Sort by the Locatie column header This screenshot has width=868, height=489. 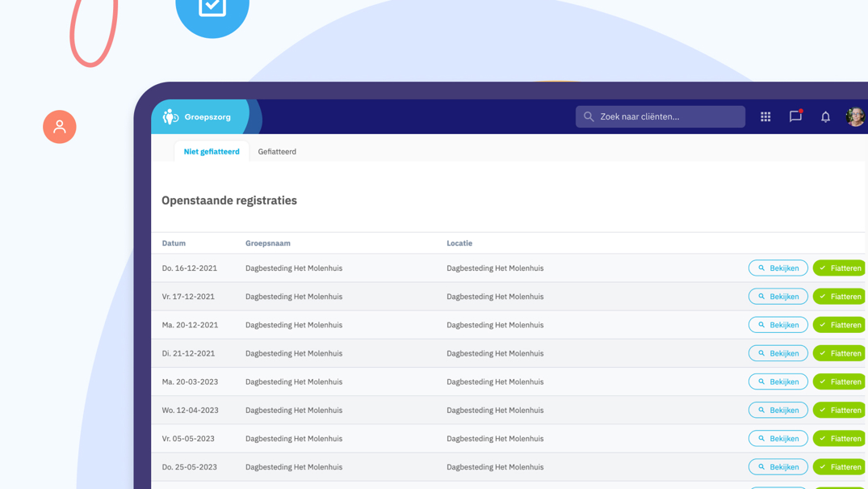click(x=459, y=242)
